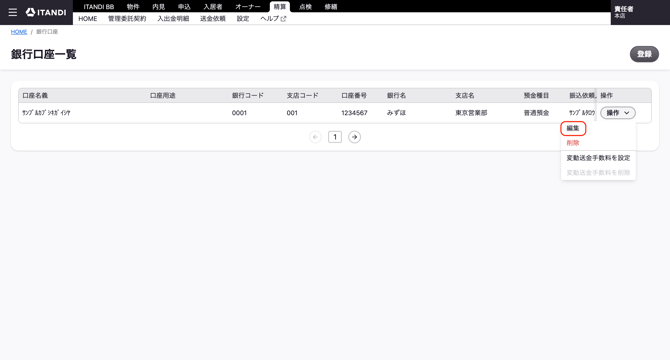The height and width of the screenshot is (360, 670).
Task: Click the 銀行口座一覧 page heading
Action: click(x=44, y=54)
